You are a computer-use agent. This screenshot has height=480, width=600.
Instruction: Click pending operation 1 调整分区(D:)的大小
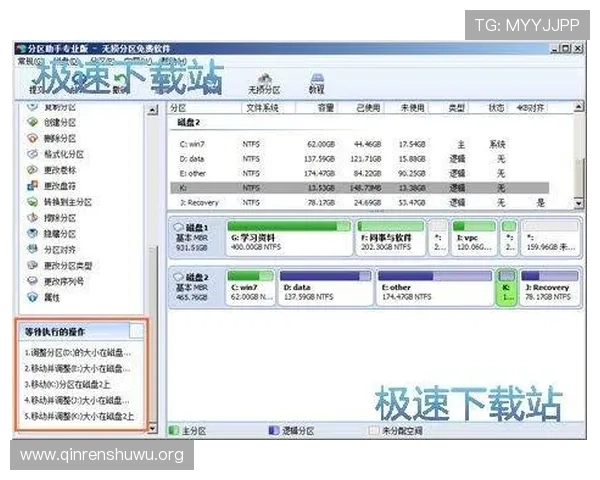(78, 353)
